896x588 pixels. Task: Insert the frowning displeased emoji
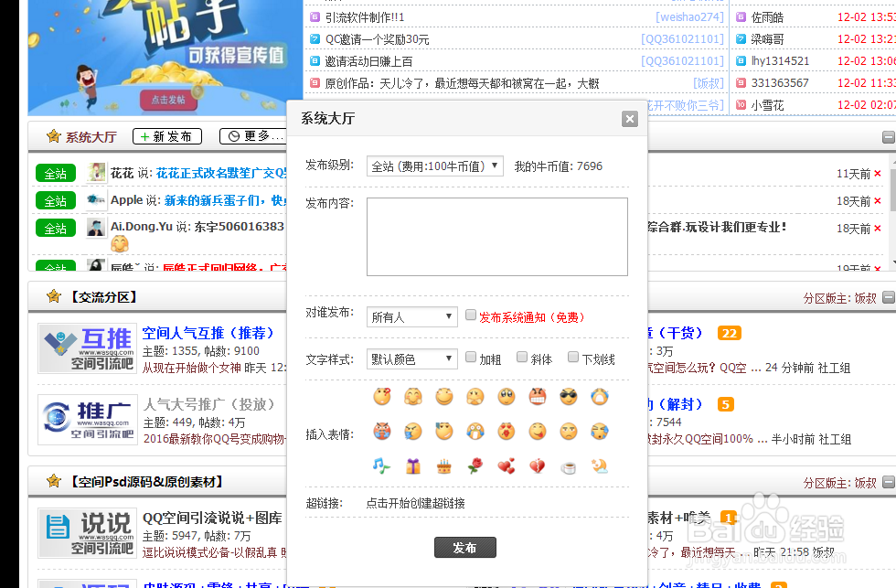[x=568, y=432]
